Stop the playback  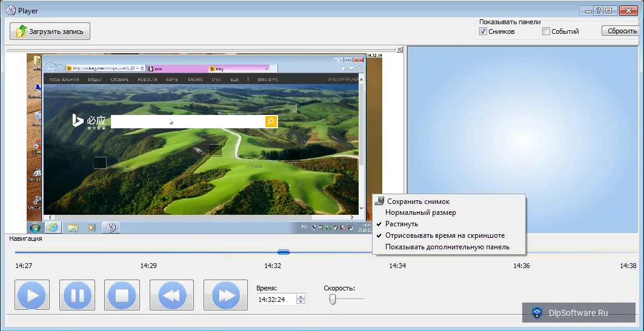point(122,295)
